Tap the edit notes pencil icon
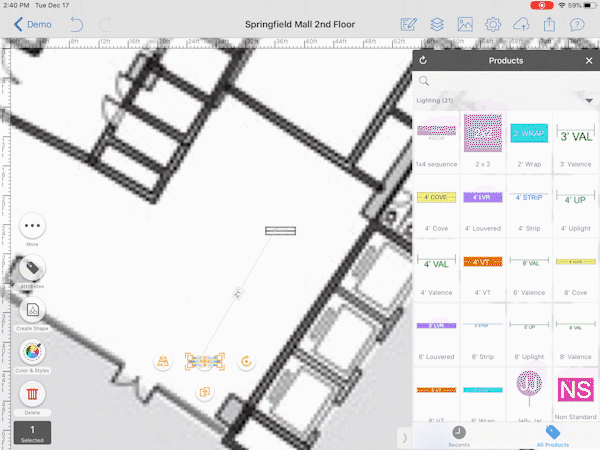 click(x=409, y=24)
